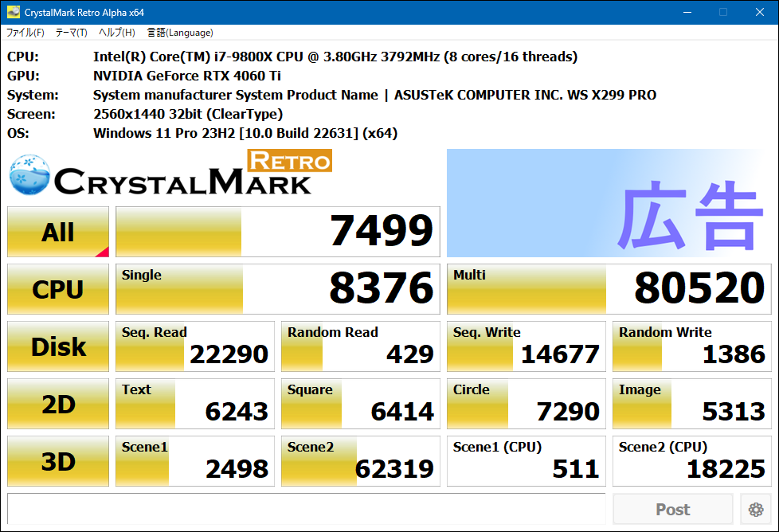This screenshot has width=779, height=532.
Task: Click the OS info Windows 11 Pro 23H2
Action: pos(245,133)
